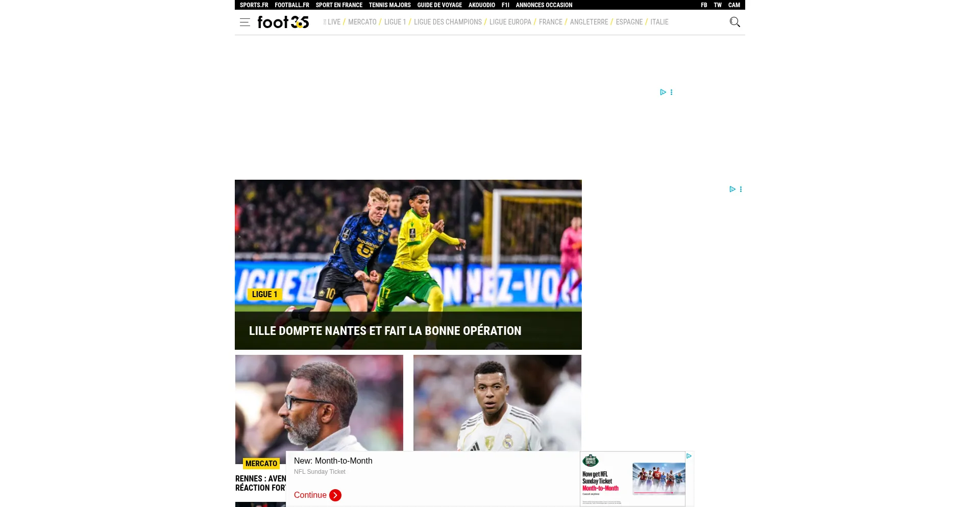Open the search magnifier icon

click(734, 22)
